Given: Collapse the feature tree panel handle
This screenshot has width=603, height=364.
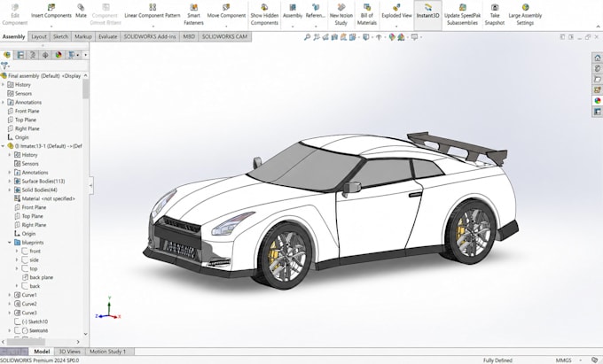Looking at the screenshot, I should 90,185.
